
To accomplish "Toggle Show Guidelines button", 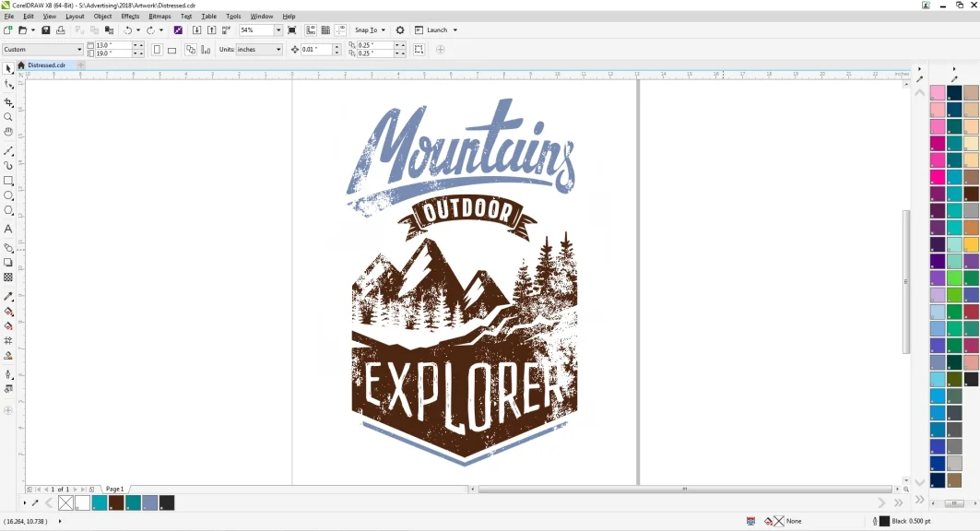I will (x=340, y=30).
